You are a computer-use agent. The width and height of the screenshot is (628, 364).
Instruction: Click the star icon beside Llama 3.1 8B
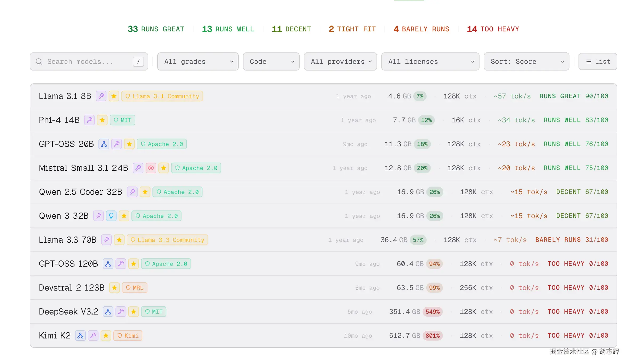coord(114,96)
